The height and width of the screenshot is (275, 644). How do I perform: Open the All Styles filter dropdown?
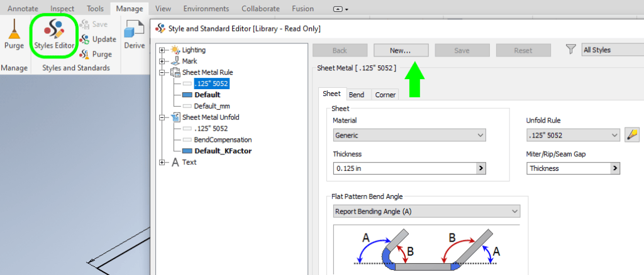pos(611,50)
